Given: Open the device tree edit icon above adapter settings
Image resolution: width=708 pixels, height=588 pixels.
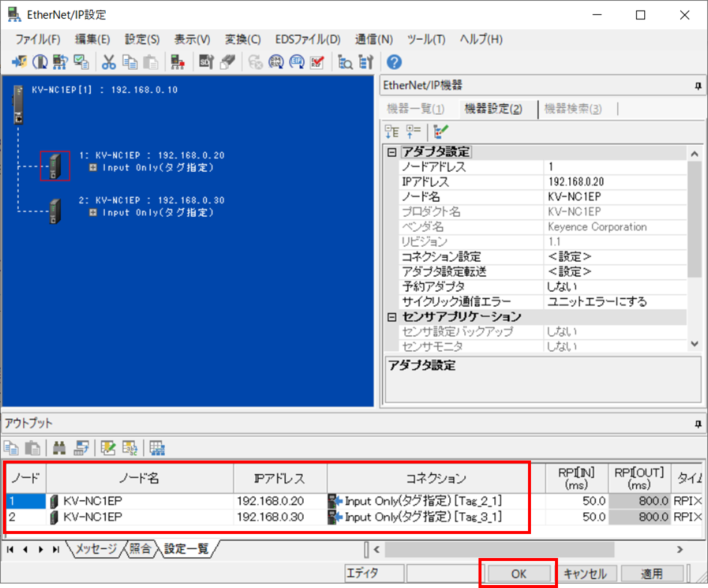Looking at the screenshot, I should tap(441, 131).
